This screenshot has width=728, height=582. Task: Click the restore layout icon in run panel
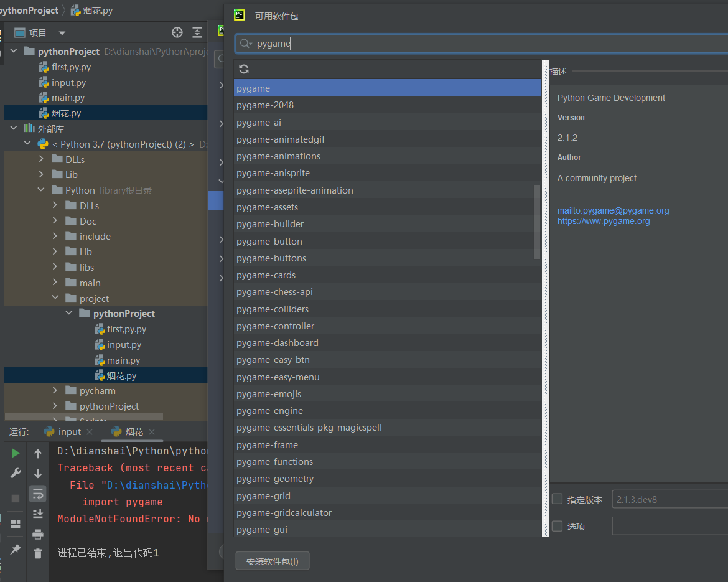[x=16, y=524]
